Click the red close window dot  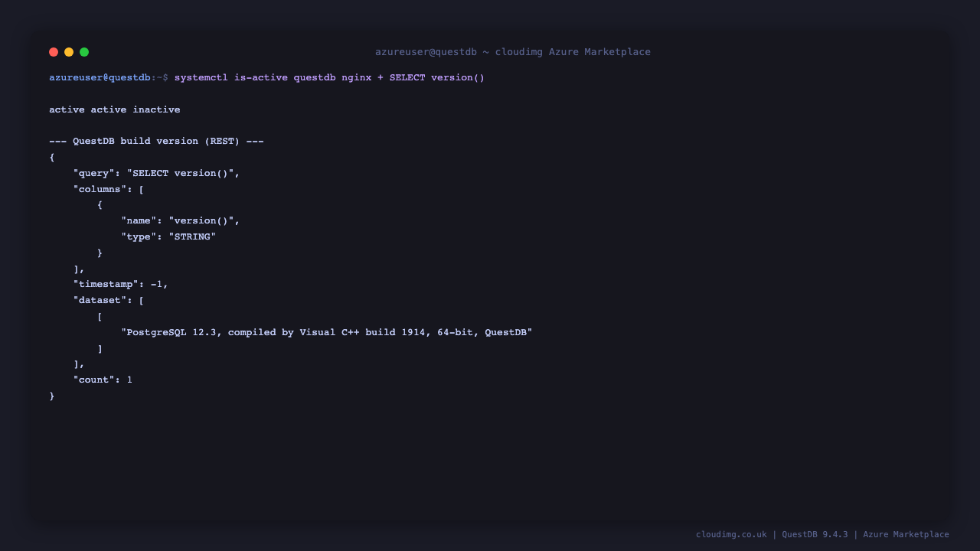(x=54, y=52)
